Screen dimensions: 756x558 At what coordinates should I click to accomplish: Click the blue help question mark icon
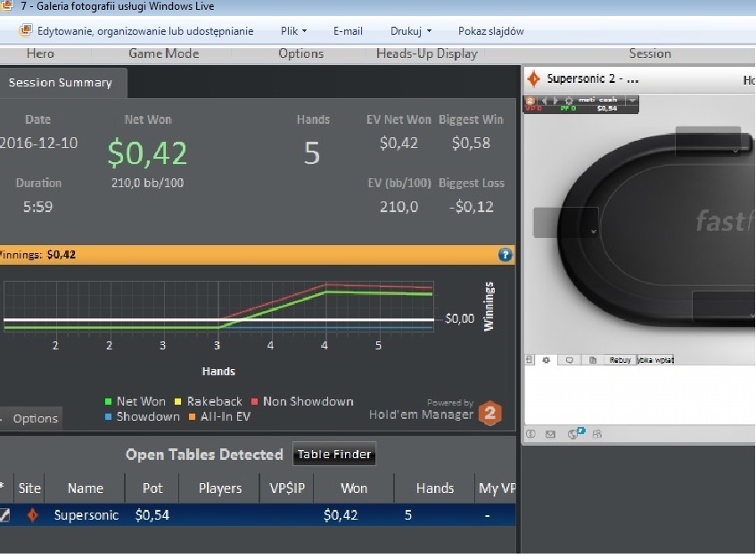tap(505, 254)
